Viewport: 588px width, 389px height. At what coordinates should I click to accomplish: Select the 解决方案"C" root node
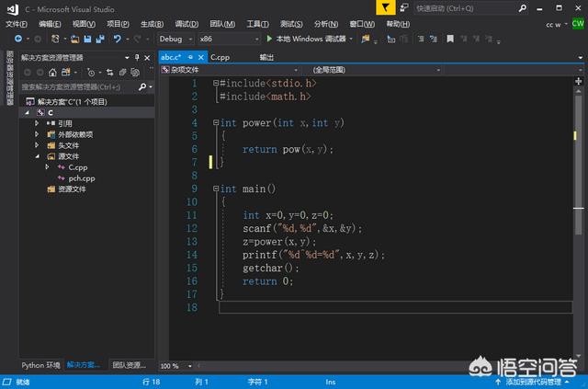(x=73, y=102)
